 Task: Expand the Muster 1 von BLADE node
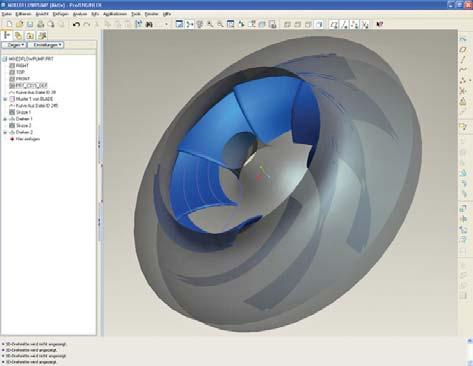[5, 99]
